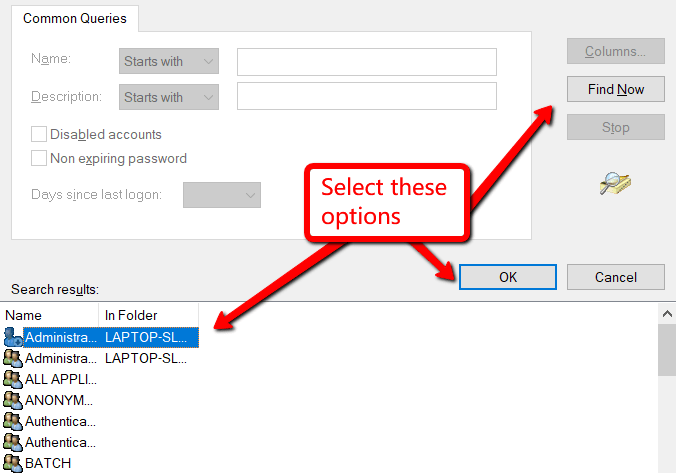This screenshot has height=473, width=676.
Task: Click the search magnifier folder icon
Action: pyautogui.click(x=615, y=184)
